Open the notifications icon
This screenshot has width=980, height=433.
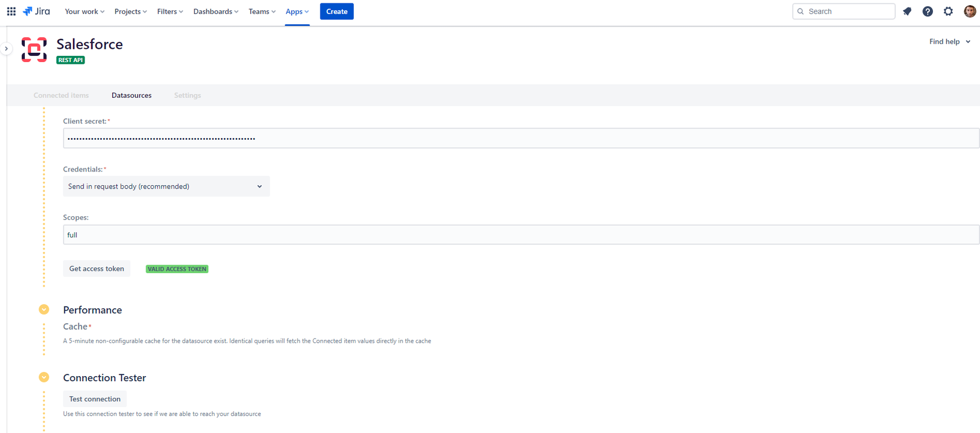(907, 12)
